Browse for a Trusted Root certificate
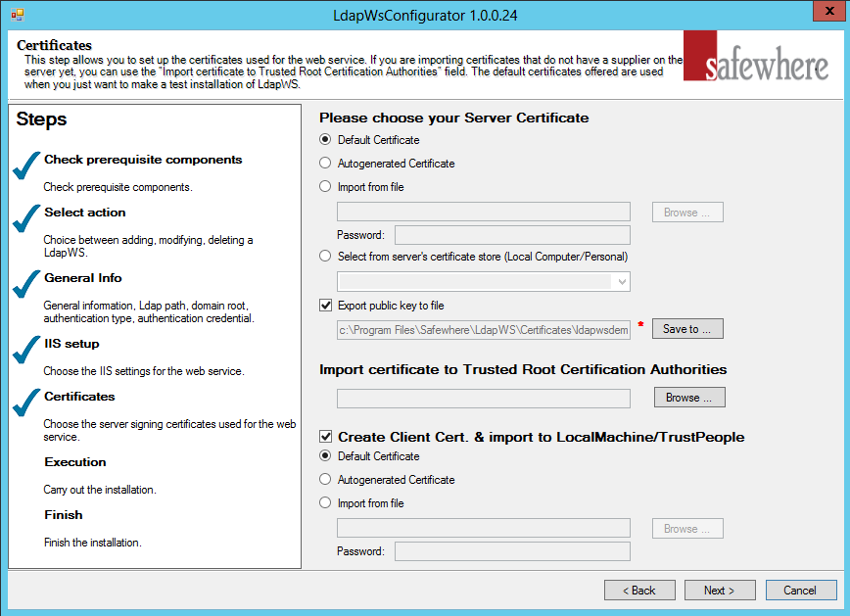This screenshot has height=616, width=850. tap(687, 397)
